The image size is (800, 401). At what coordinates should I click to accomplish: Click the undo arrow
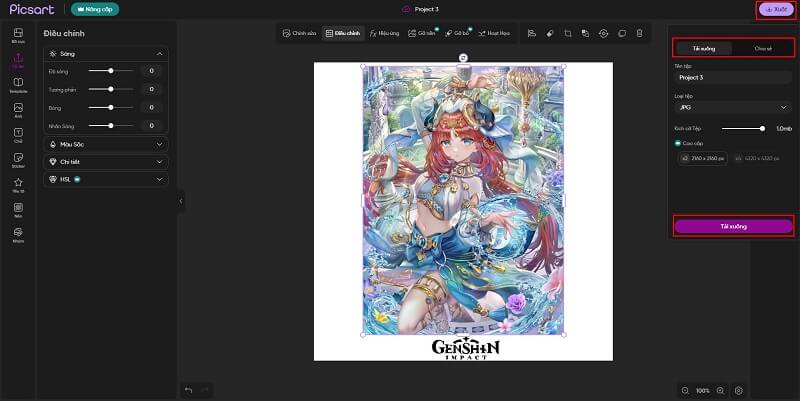tap(189, 390)
